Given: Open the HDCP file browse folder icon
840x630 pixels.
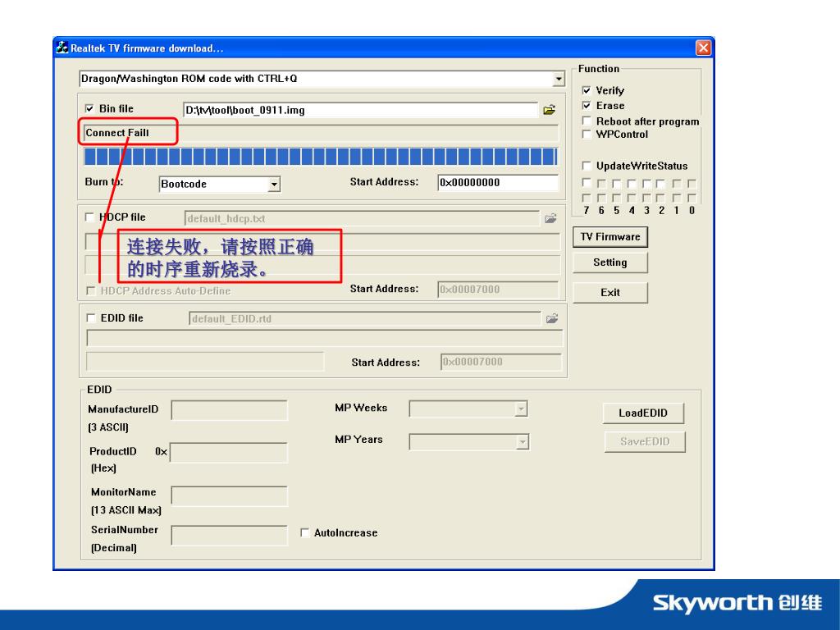Looking at the screenshot, I should click(x=550, y=218).
